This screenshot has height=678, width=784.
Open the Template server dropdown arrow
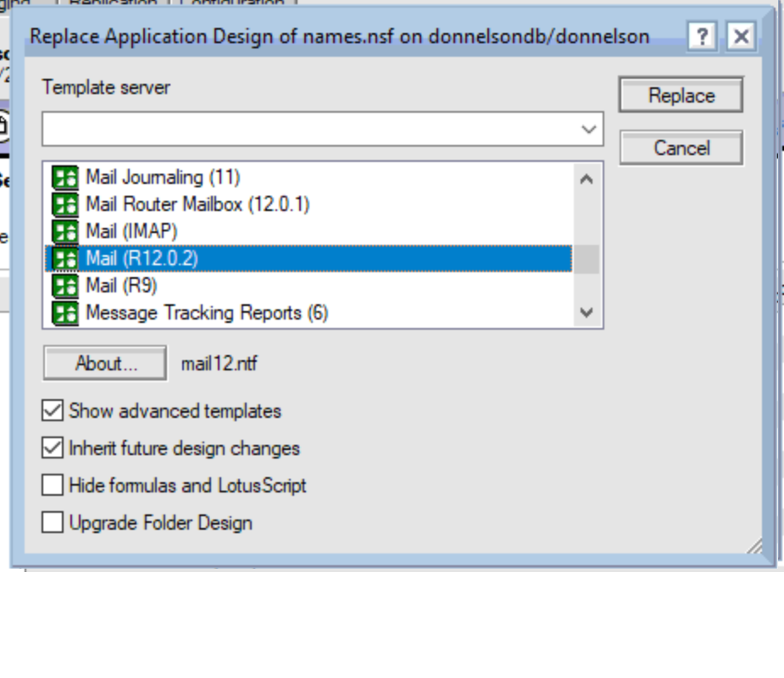[x=589, y=130]
